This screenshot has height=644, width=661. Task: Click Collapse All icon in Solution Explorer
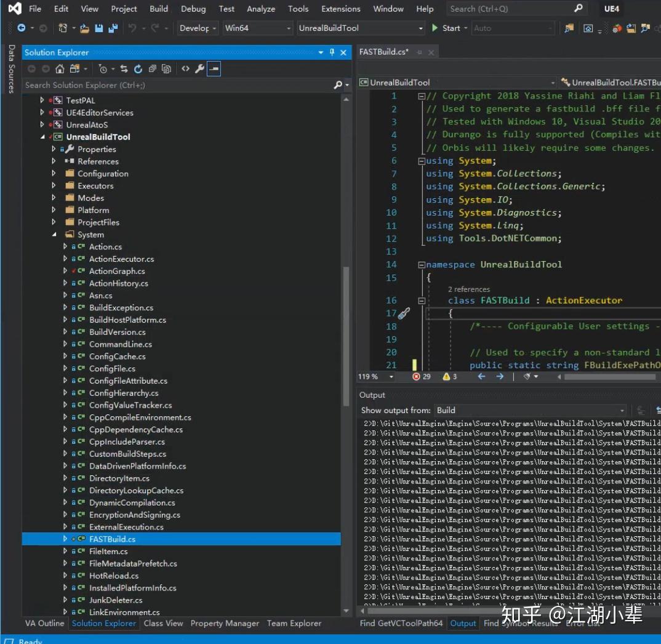(152, 69)
